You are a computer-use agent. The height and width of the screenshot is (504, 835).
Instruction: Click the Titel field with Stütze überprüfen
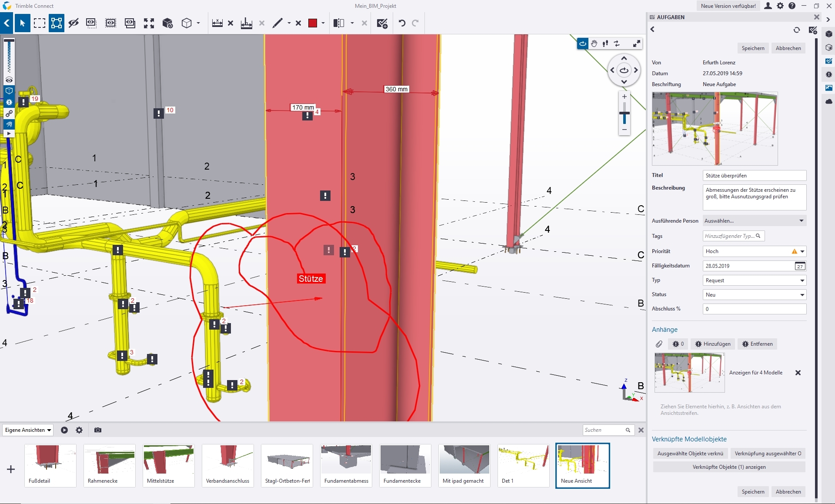tap(754, 176)
